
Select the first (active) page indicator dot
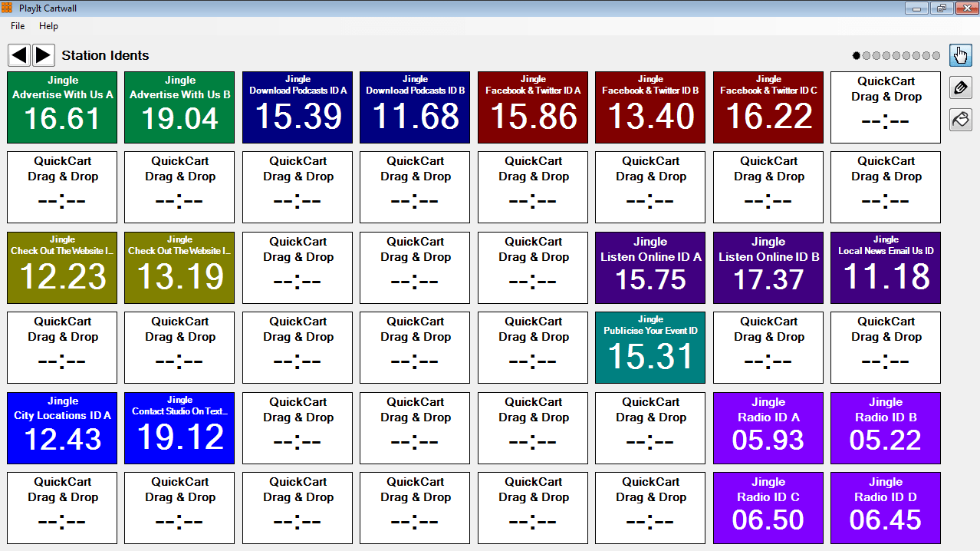click(857, 56)
